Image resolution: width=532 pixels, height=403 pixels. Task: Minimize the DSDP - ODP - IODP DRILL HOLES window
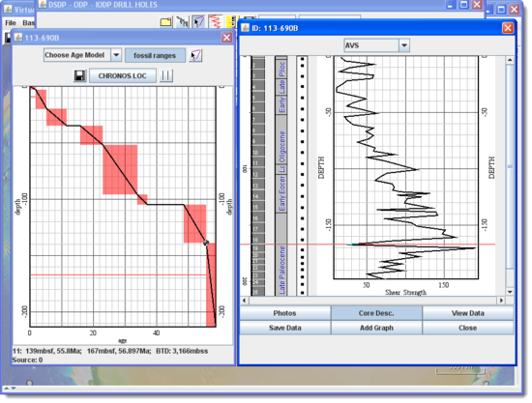coord(450,5)
